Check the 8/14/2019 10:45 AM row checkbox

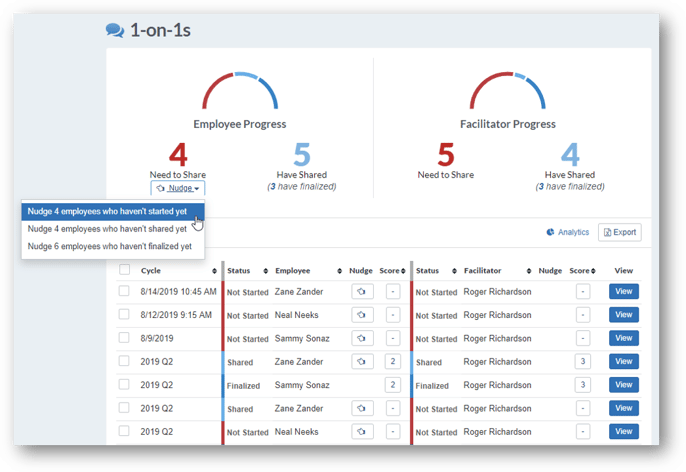(124, 291)
